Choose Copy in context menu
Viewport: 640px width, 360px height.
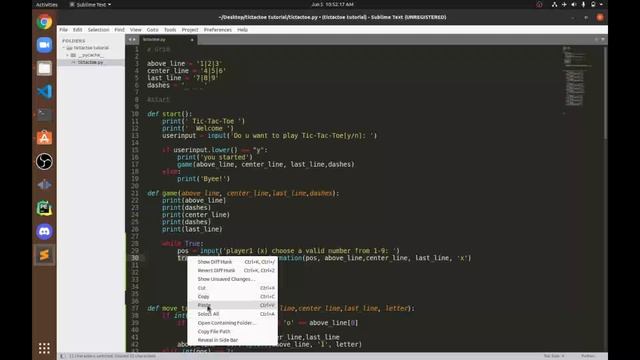(233, 296)
